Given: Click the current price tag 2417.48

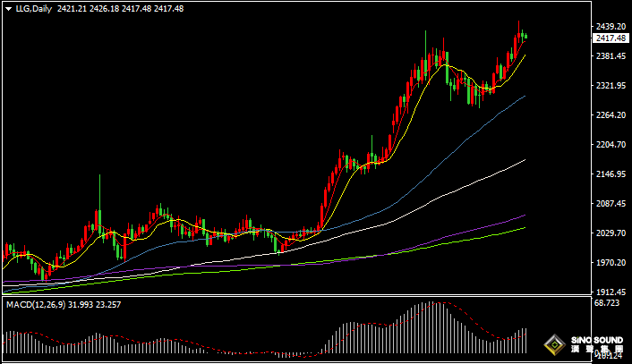Looking at the screenshot, I should tap(609, 38).
